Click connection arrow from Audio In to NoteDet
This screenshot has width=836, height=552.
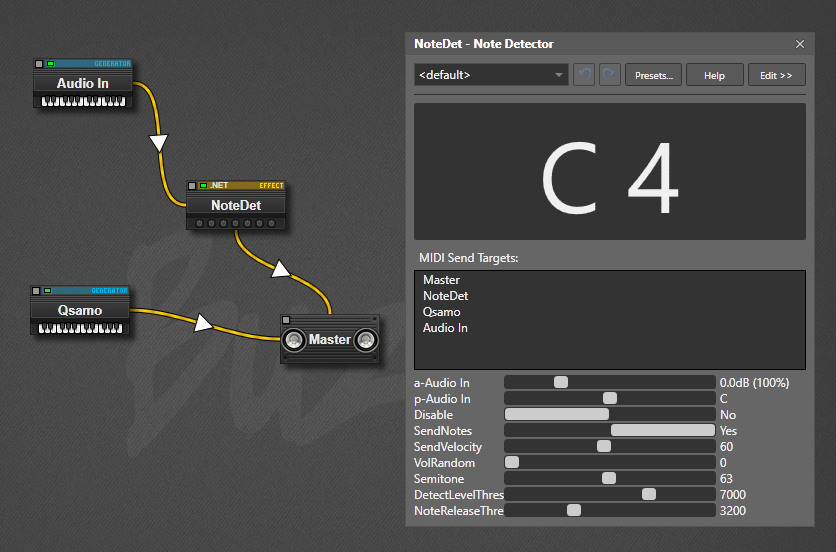[x=158, y=143]
